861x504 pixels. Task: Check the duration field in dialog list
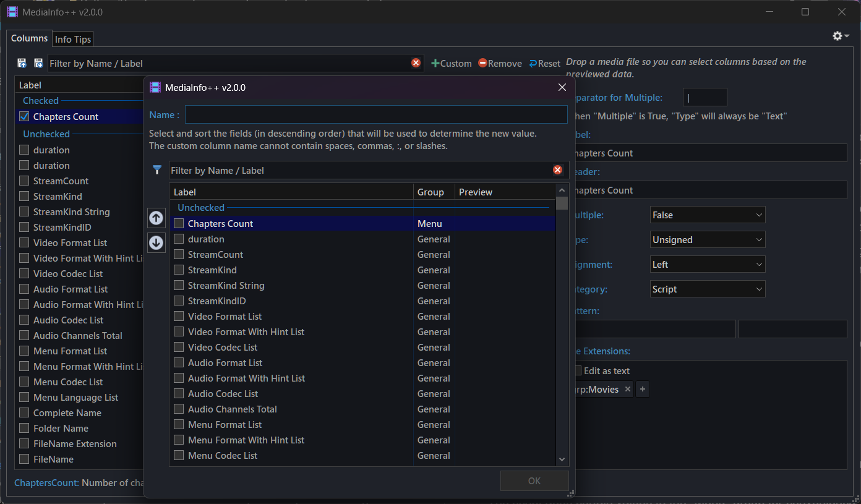(x=179, y=239)
